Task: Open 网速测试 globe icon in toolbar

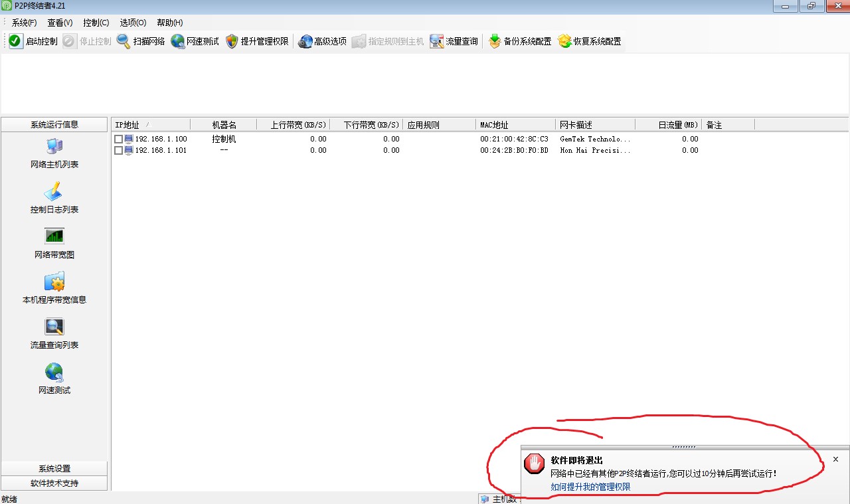Action: pyautogui.click(x=177, y=41)
